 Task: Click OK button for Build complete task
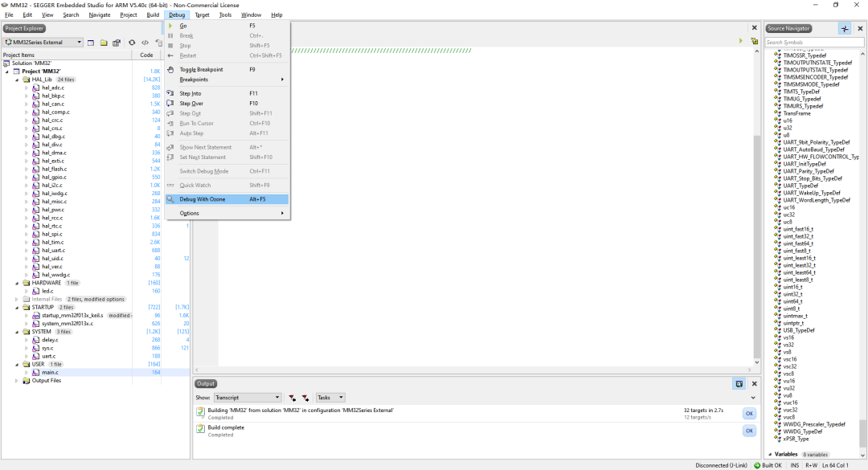(749, 431)
